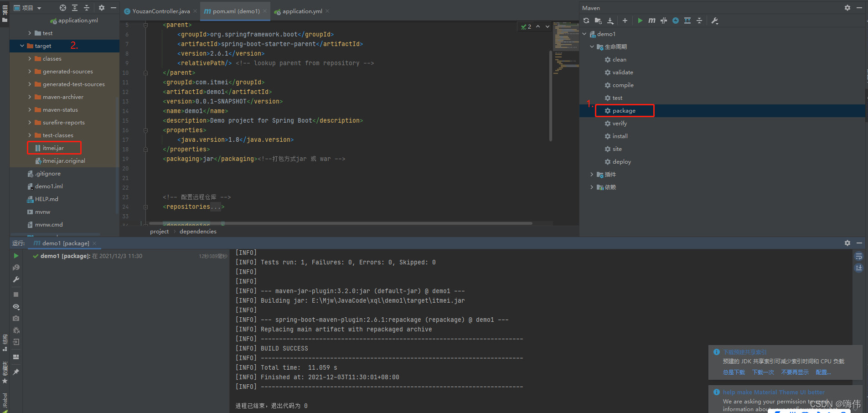Open eye view options in Run panel
The width and height of the screenshot is (868, 413).
[x=16, y=307]
